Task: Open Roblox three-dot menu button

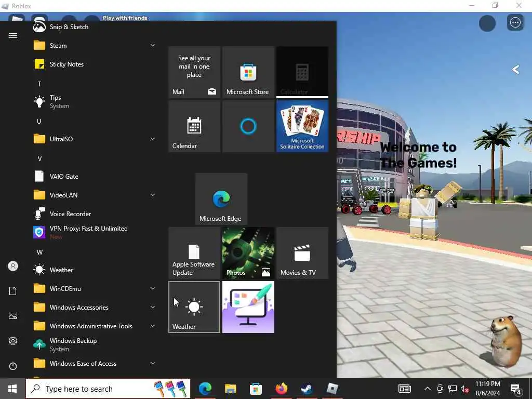Action: tap(515, 23)
